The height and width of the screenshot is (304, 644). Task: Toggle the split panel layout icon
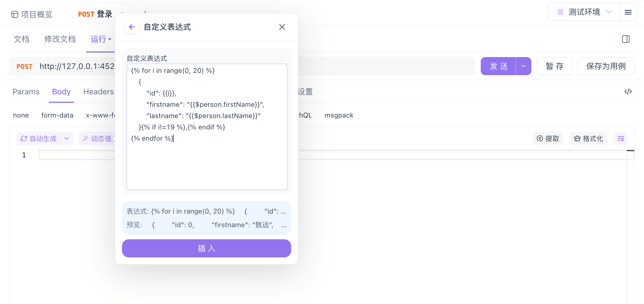(626, 39)
